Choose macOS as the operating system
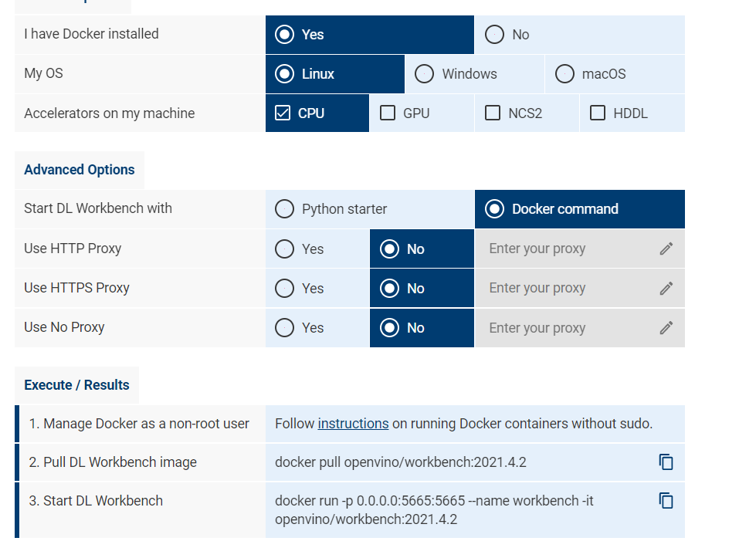This screenshot has width=756, height=558. [564, 74]
